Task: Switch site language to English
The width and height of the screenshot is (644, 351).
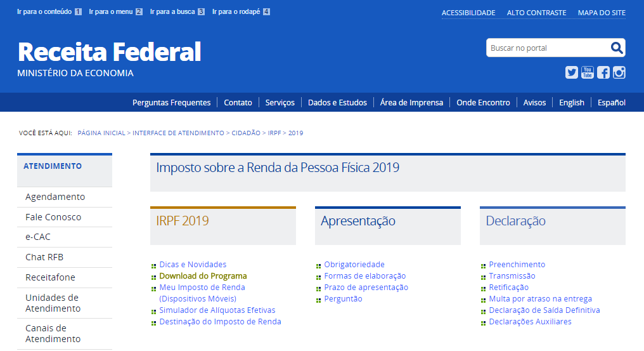Action: [571, 102]
